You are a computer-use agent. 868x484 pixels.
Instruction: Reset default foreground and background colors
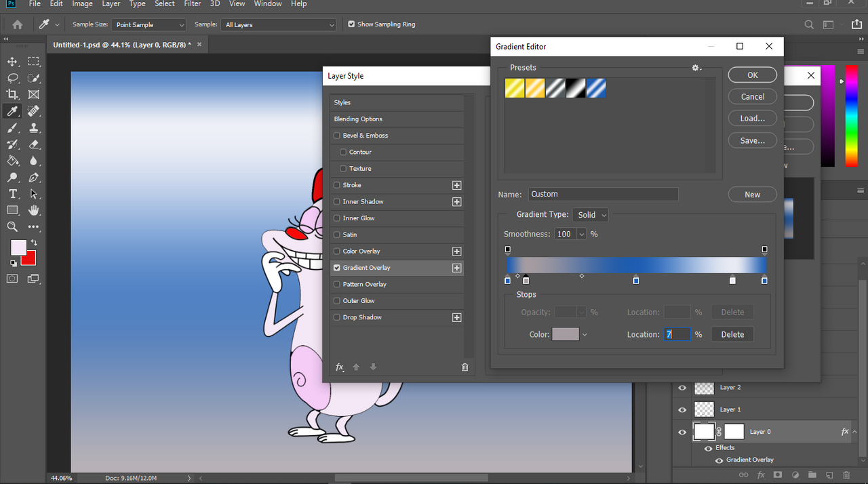point(14,263)
